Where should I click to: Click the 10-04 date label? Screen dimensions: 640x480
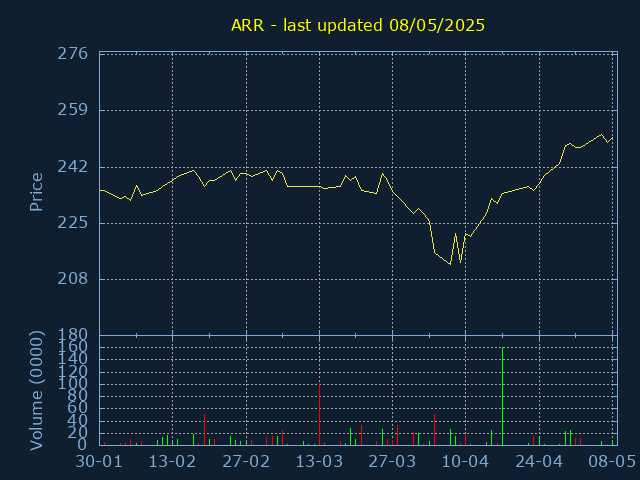click(x=466, y=462)
